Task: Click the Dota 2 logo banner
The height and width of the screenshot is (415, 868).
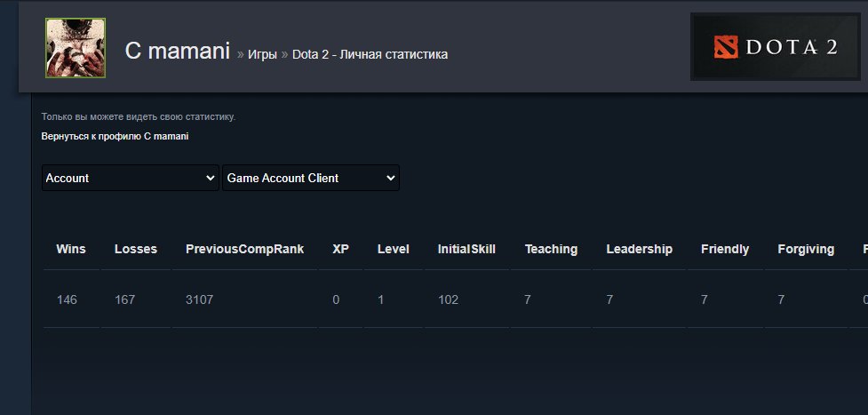Action: 775,47
